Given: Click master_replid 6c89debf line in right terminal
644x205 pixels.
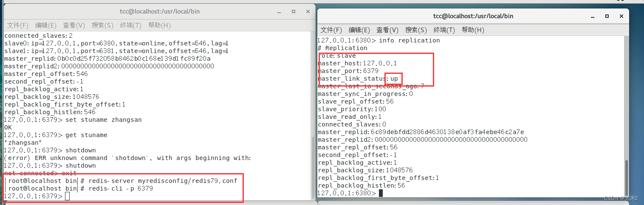Looking at the screenshot, I should (421, 132).
